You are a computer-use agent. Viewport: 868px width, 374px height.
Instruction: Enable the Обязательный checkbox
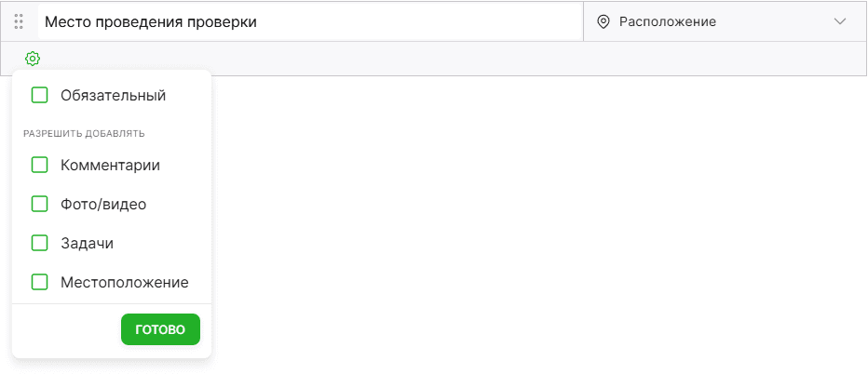(x=39, y=95)
